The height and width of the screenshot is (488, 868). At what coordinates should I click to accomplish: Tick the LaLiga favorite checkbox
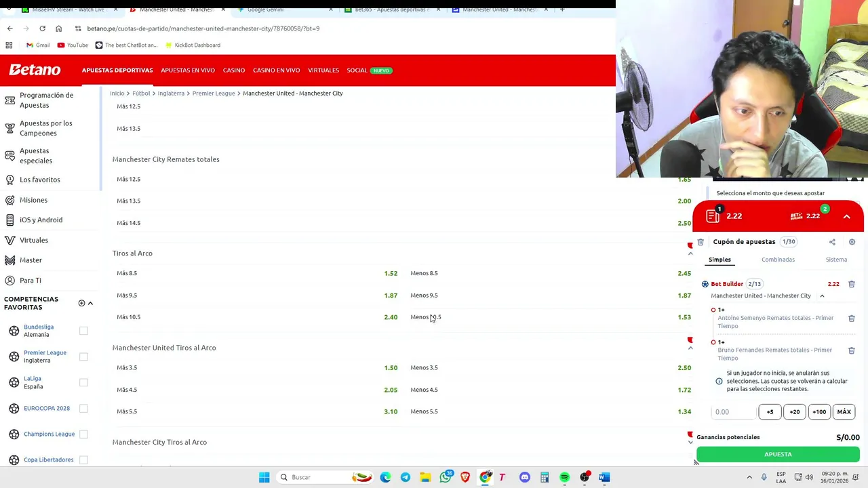coord(83,382)
